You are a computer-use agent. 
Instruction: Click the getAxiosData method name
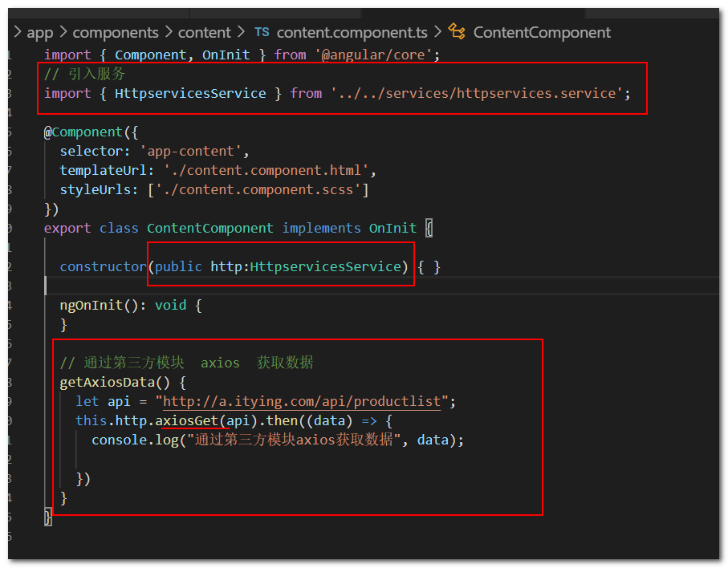click(108, 383)
